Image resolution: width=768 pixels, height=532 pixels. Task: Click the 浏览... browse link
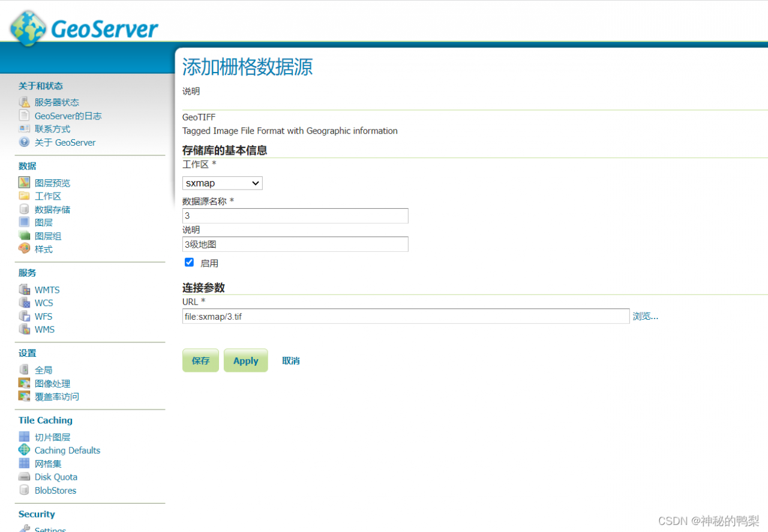pos(646,316)
